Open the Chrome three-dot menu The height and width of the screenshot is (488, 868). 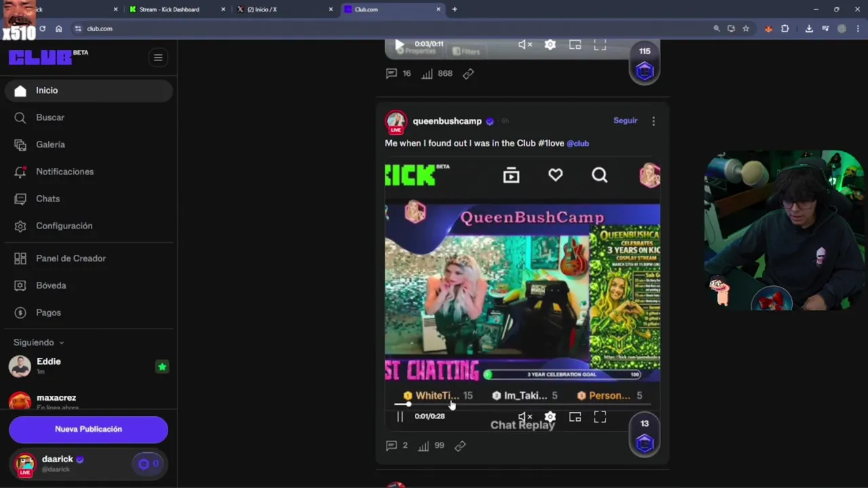click(858, 28)
